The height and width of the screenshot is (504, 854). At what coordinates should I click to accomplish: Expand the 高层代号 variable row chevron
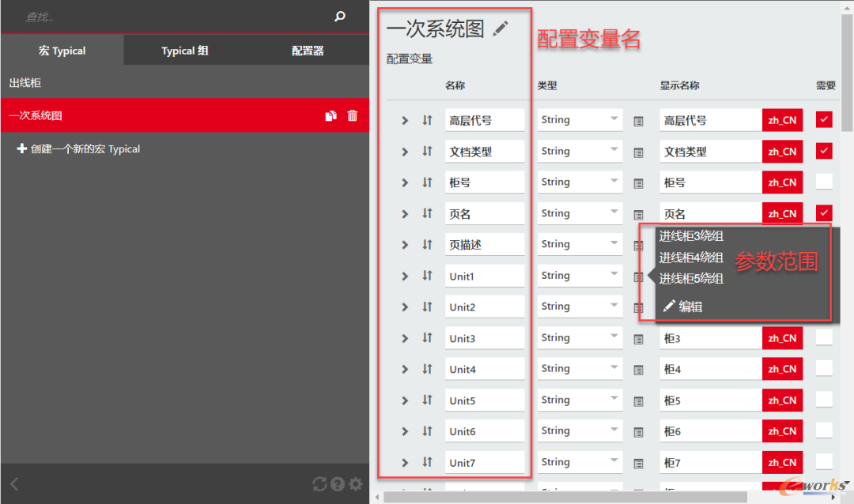click(x=405, y=120)
